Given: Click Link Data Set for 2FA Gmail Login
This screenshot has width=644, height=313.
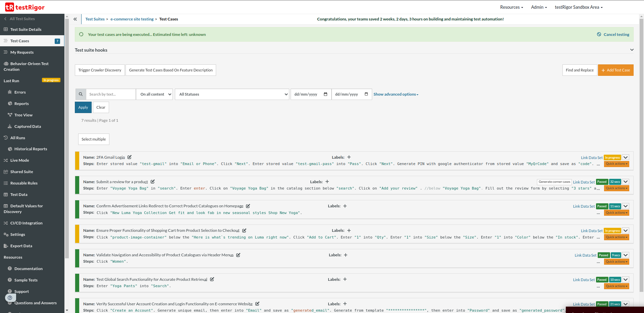Looking at the screenshot, I should click(592, 158).
